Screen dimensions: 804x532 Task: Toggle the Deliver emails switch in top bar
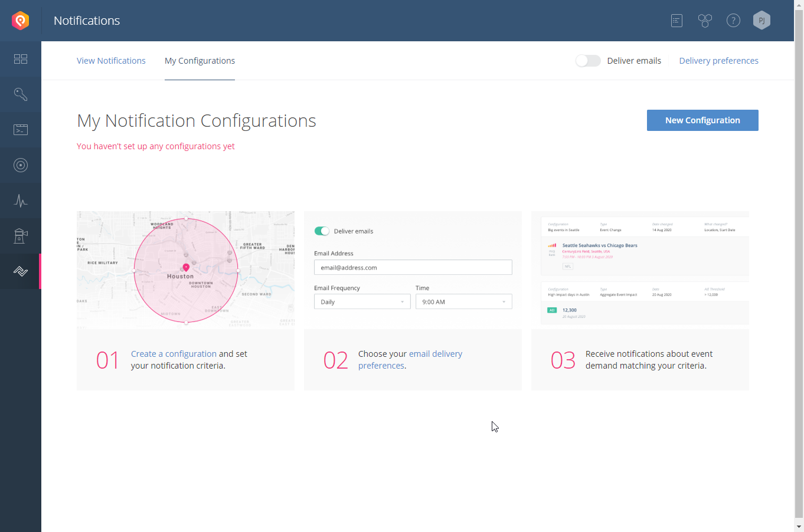tap(588, 61)
